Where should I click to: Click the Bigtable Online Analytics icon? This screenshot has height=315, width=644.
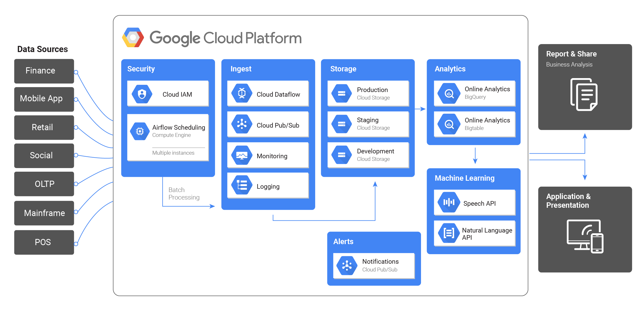coord(449,124)
